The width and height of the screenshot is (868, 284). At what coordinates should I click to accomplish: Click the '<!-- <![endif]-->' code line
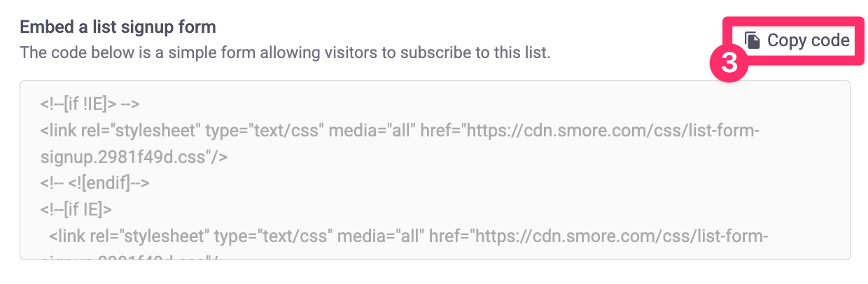95,183
